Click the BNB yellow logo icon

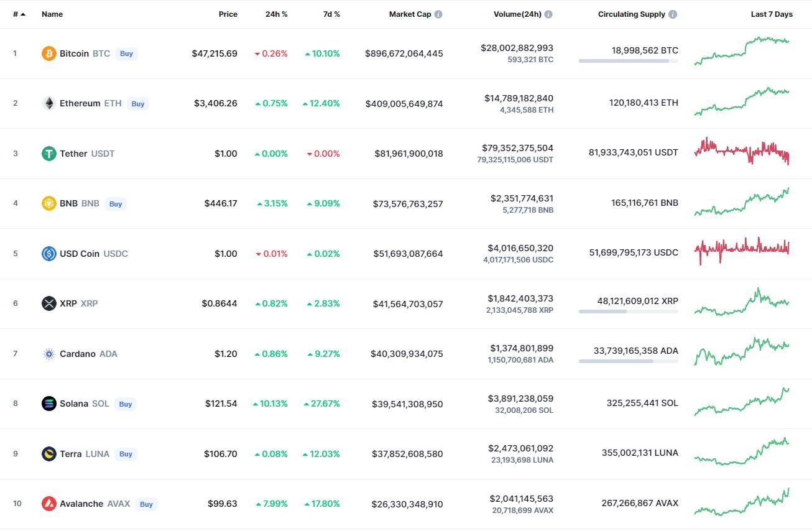(x=48, y=203)
